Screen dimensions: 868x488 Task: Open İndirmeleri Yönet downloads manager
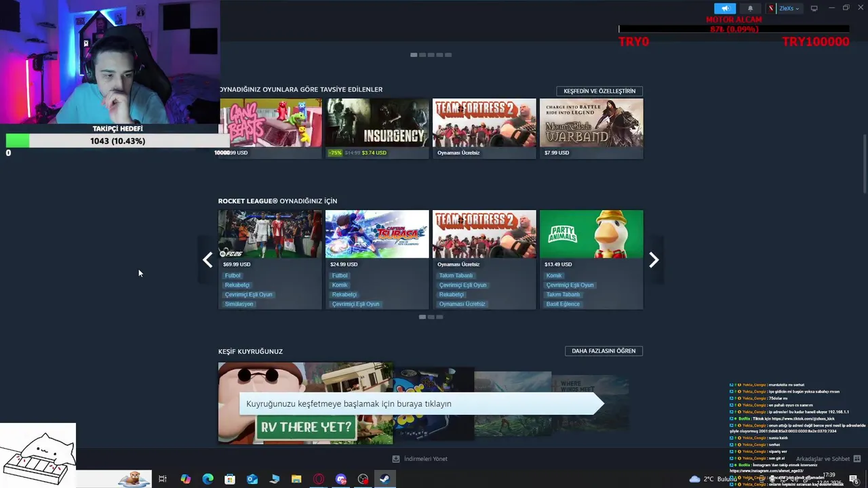click(420, 459)
